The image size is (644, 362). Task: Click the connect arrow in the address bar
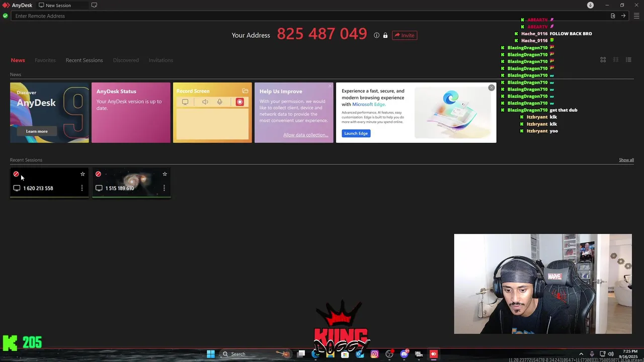click(623, 16)
